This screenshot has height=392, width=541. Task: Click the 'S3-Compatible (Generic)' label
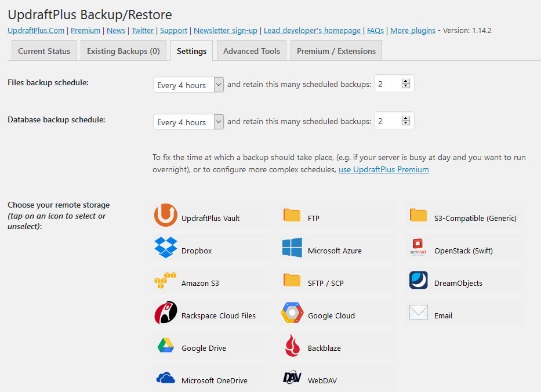pyautogui.click(x=475, y=218)
